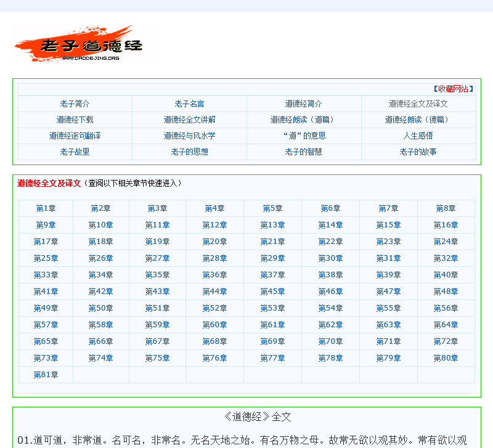The width and height of the screenshot is (493, 448).
Task: Select 道德经全文及译文 in the navigation
Action: pyautogui.click(x=418, y=104)
